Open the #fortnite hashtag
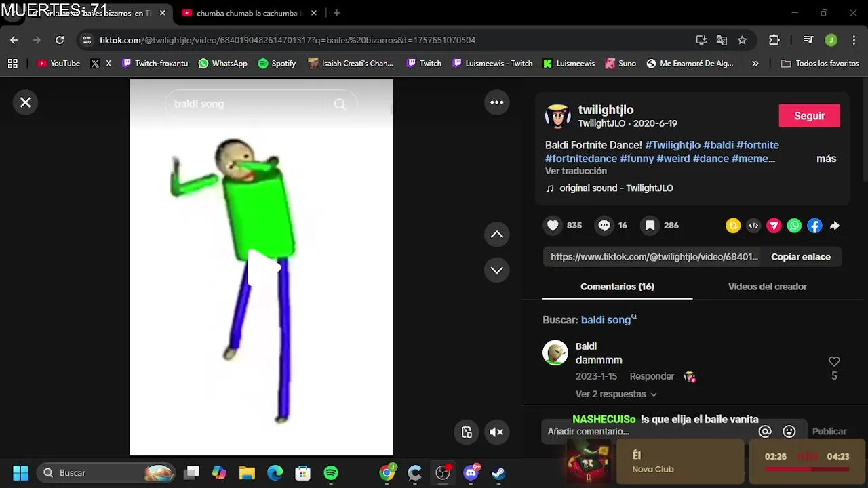The width and height of the screenshot is (868, 488). (757, 145)
